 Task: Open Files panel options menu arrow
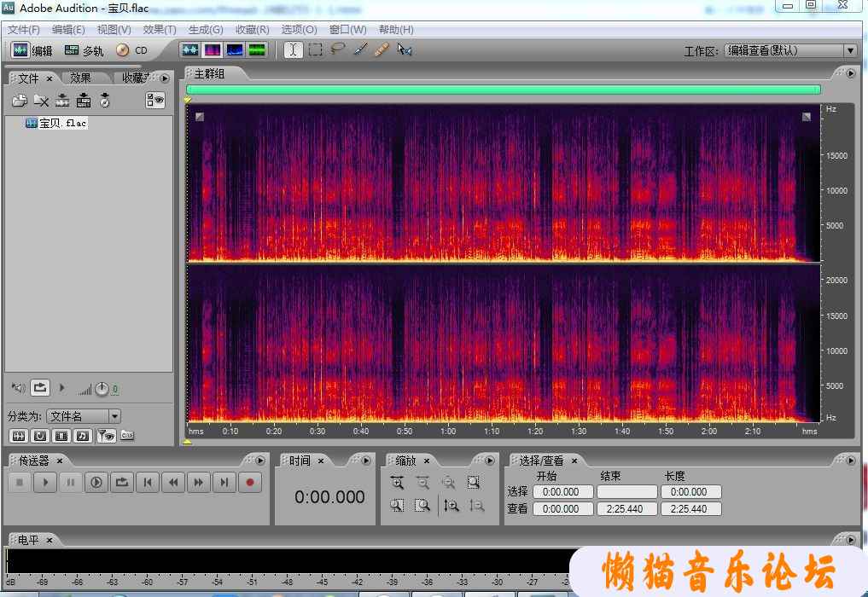(165, 78)
